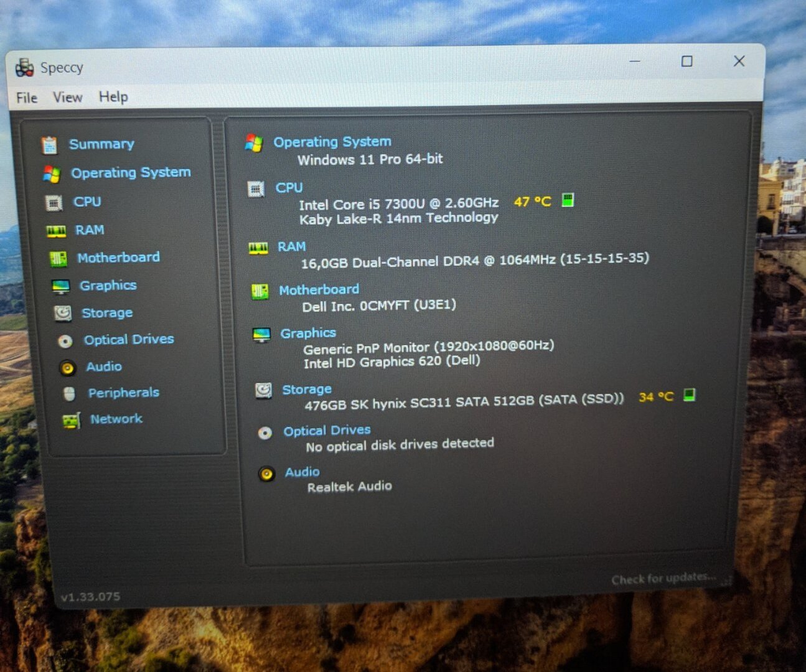Screen dimensions: 806x672
Task: Click the Check for updates link
Action: (x=663, y=578)
